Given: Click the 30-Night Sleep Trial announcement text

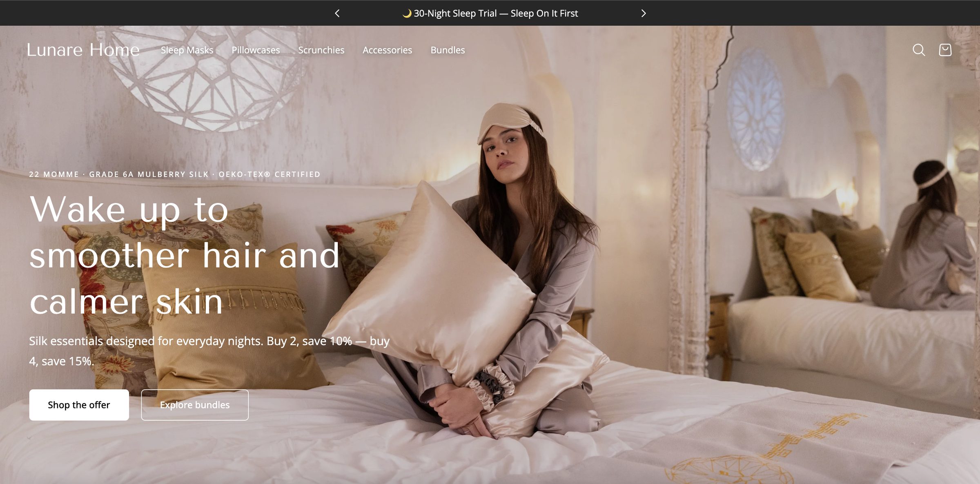Looking at the screenshot, I should click(x=490, y=13).
